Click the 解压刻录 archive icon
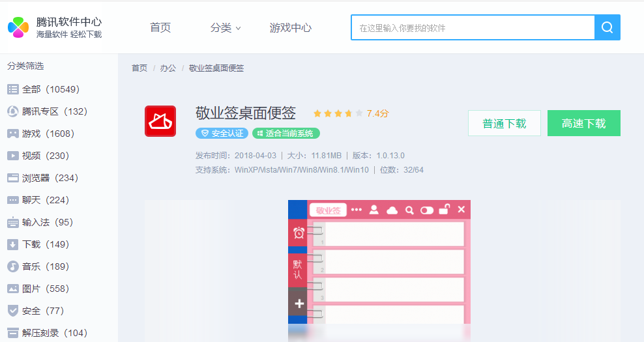Image resolution: width=644 pixels, height=342 pixels. coord(13,333)
